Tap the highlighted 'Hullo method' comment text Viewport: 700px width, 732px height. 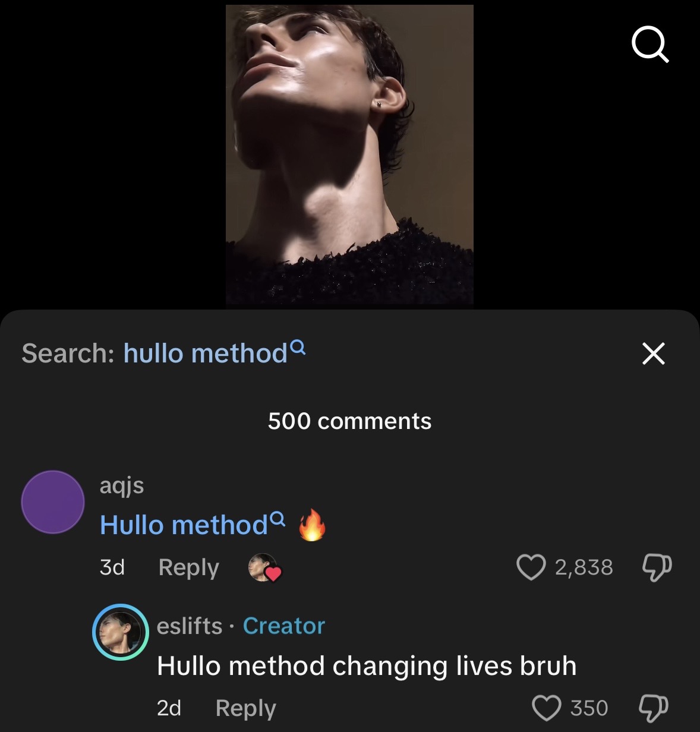[x=184, y=525]
